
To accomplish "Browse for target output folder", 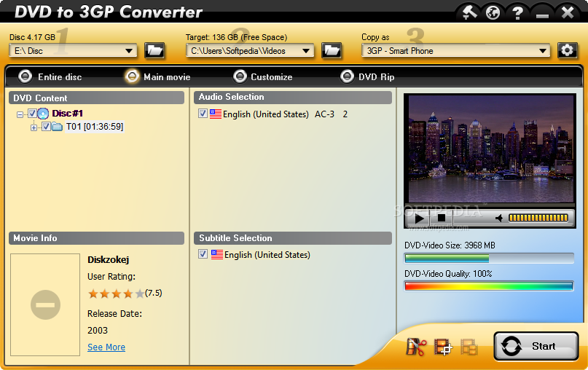I will tap(332, 50).
